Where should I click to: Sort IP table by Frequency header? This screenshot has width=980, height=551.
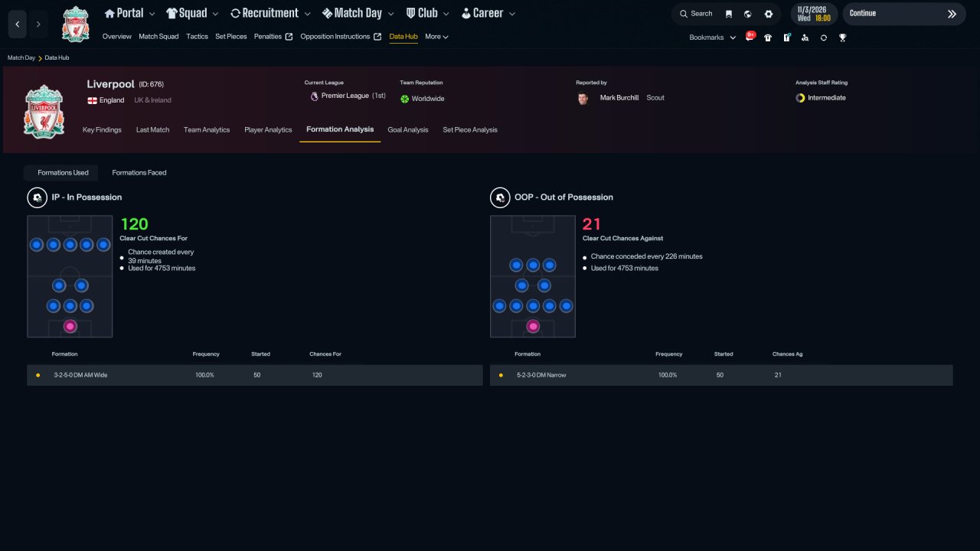click(x=206, y=354)
